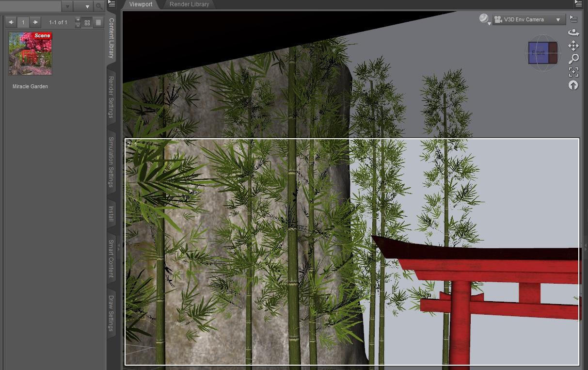The image size is (588, 370).
Task: Open the Simulation Settings side tab
Action: point(111,162)
